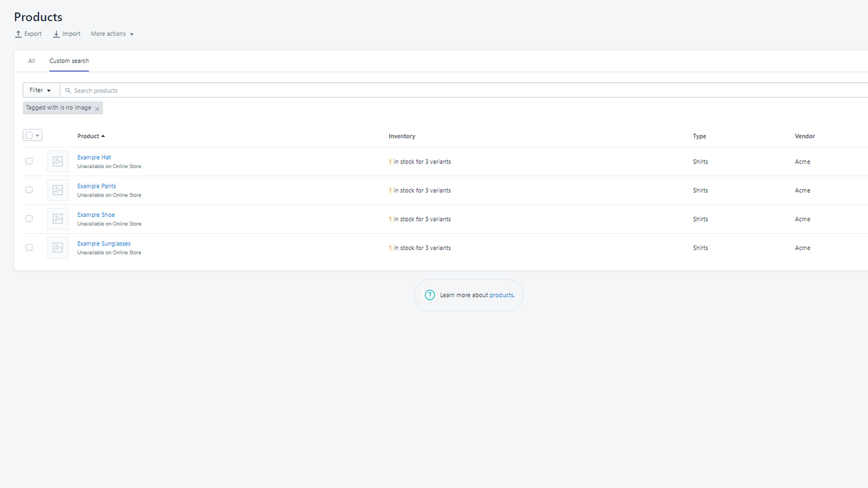Open the Example Pants product link
This screenshot has width=868, height=488.
[x=96, y=186]
